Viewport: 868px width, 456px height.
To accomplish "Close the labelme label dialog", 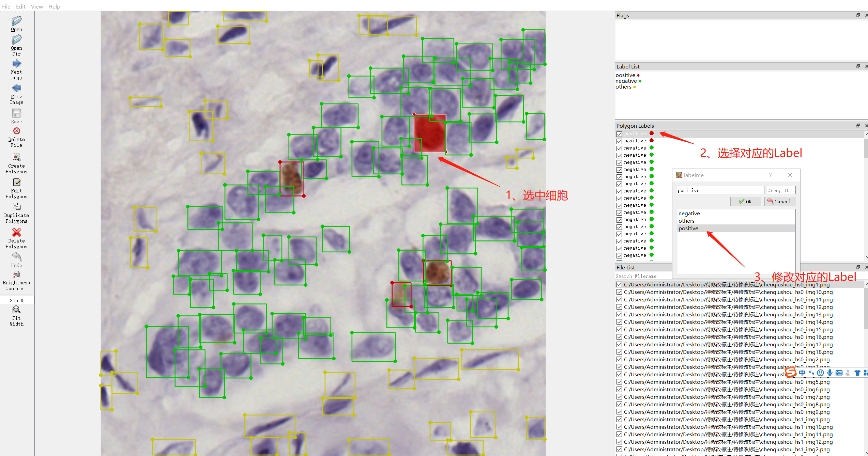I will (790, 175).
